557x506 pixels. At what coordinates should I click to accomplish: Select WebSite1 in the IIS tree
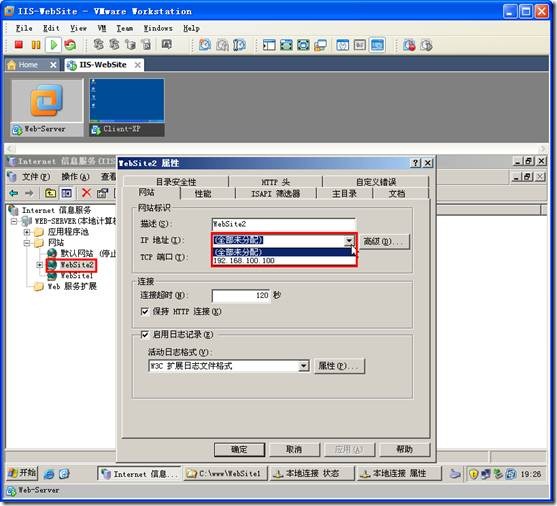point(76,275)
